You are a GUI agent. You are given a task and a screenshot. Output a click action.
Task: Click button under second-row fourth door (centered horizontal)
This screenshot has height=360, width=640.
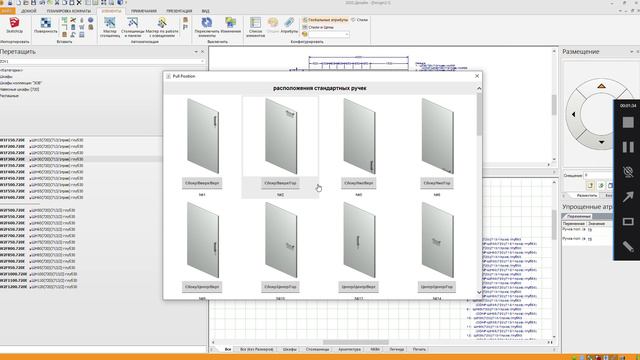437,287
